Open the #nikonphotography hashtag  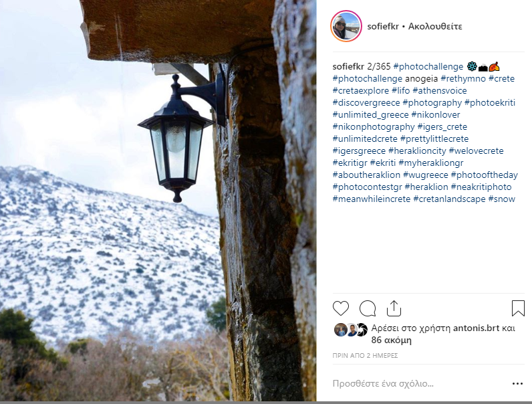coord(374,126)
